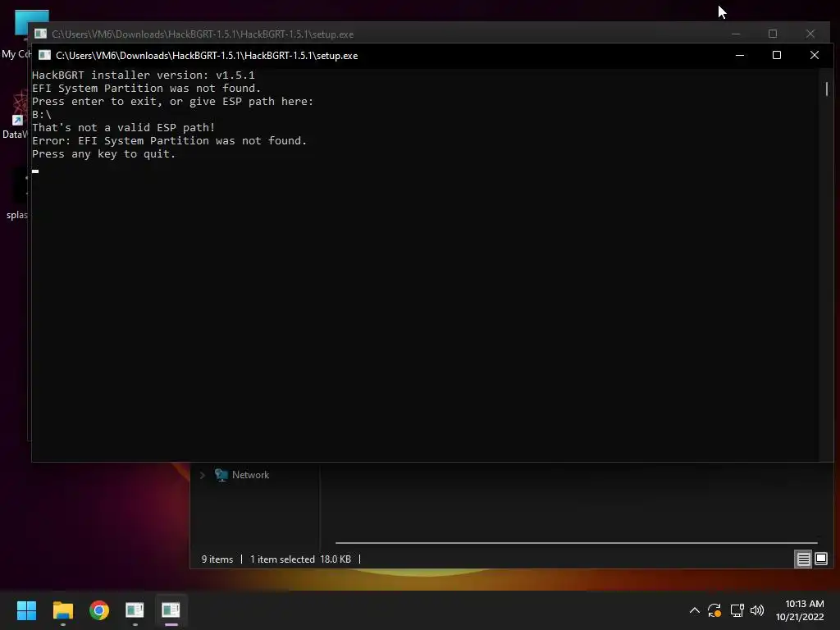Switch File Explorer to large thumbnails view
The width and height of the screenshot is (840, 630).
point(820,559)
